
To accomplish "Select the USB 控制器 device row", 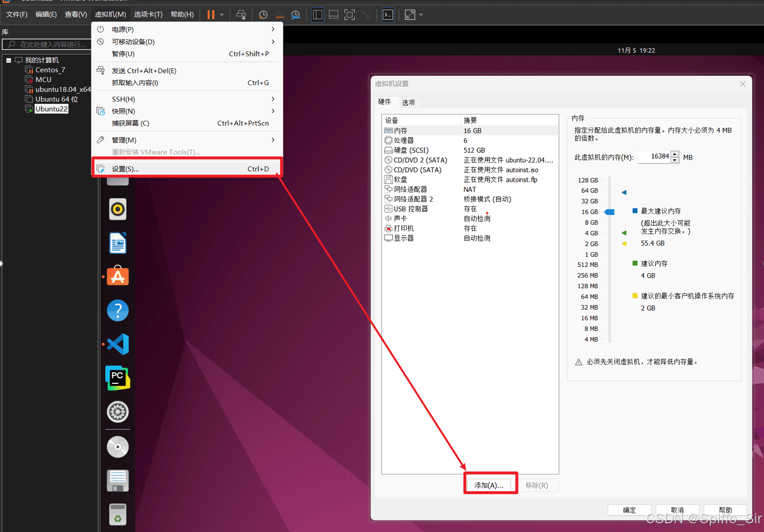I will coord(471,209).
